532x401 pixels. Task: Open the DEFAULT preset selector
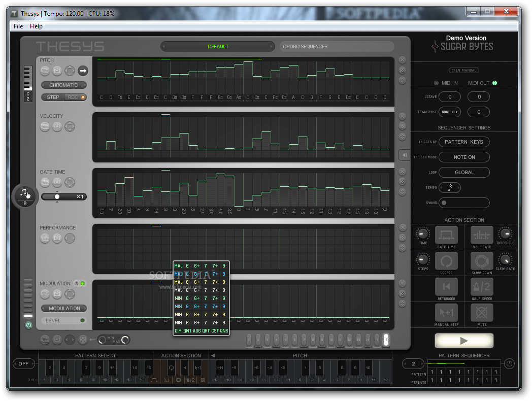click(218, 47)
